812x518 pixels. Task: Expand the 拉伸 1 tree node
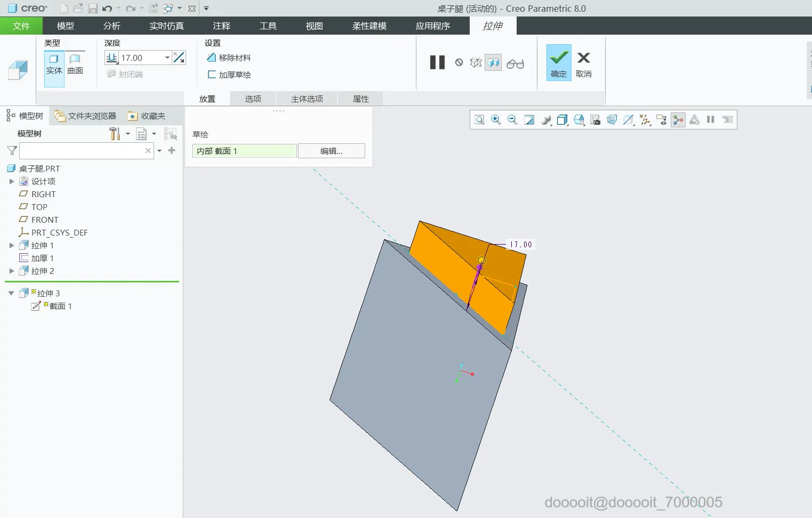(x=12, y=245)
